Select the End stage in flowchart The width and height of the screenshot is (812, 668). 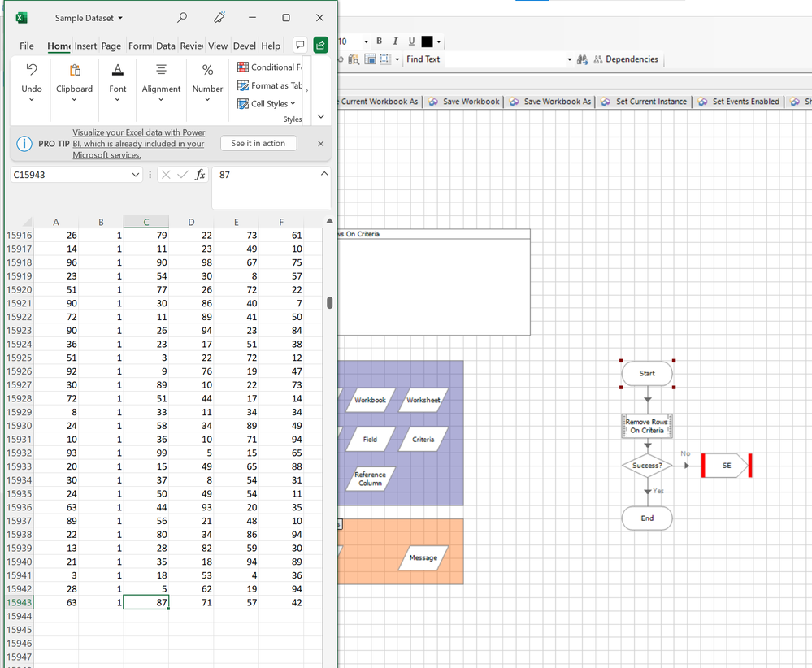coord(647,518)
